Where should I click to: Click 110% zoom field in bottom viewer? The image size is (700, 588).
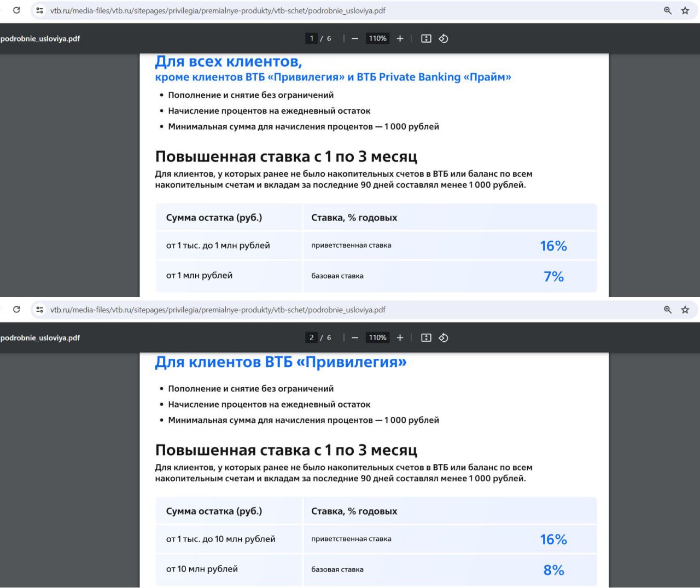[x=377, y=337]
